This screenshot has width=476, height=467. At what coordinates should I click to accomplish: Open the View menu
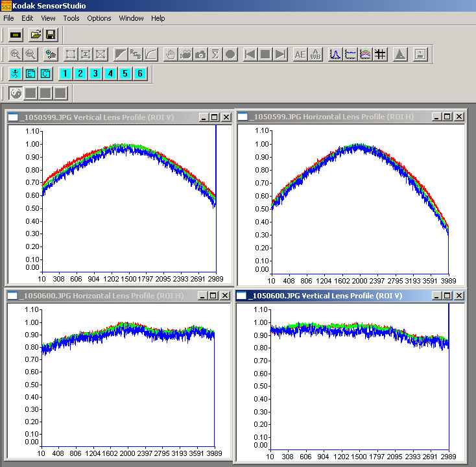(48, 18)
